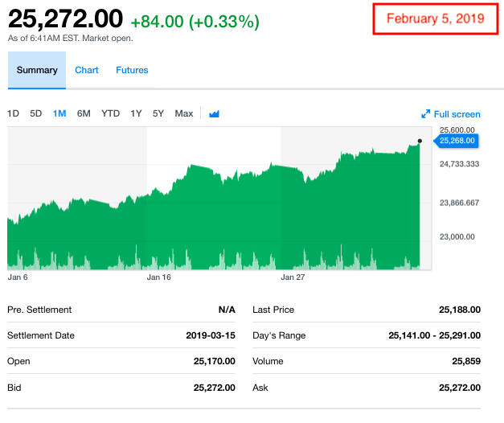Click the 25,268.00 price marker label

(x=456, y=141)
